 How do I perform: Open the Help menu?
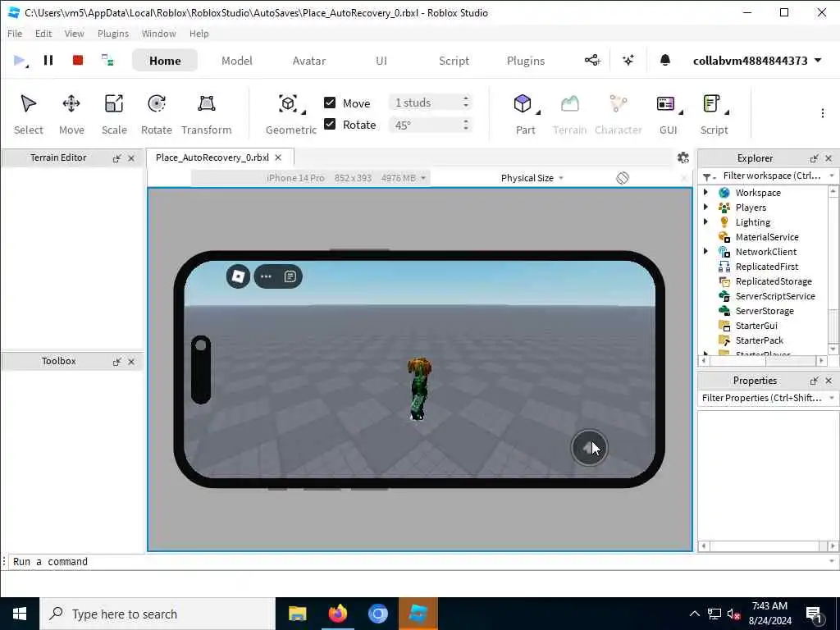pos(199,33)
